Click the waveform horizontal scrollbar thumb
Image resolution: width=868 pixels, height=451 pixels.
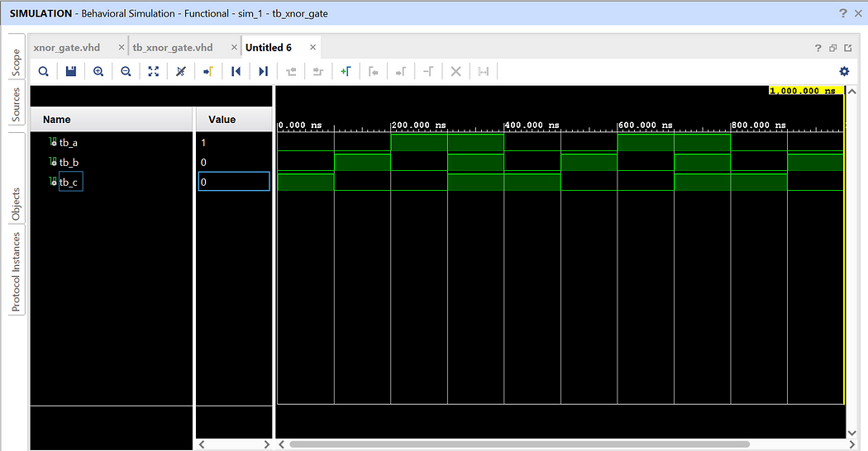coord(519,444)
